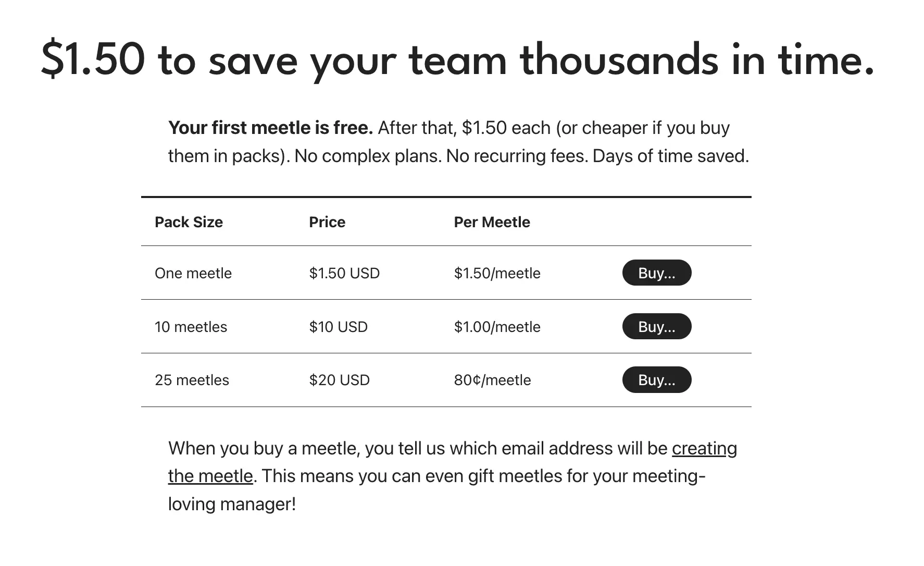Screen dimensions: 924x566
Task: Click the main pricing headline
Action: [458, 60]
